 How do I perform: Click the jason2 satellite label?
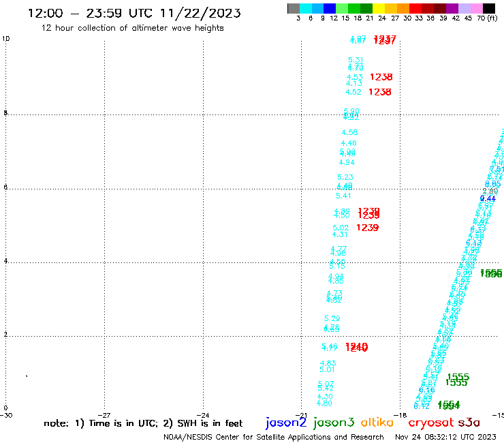point(286,423)
